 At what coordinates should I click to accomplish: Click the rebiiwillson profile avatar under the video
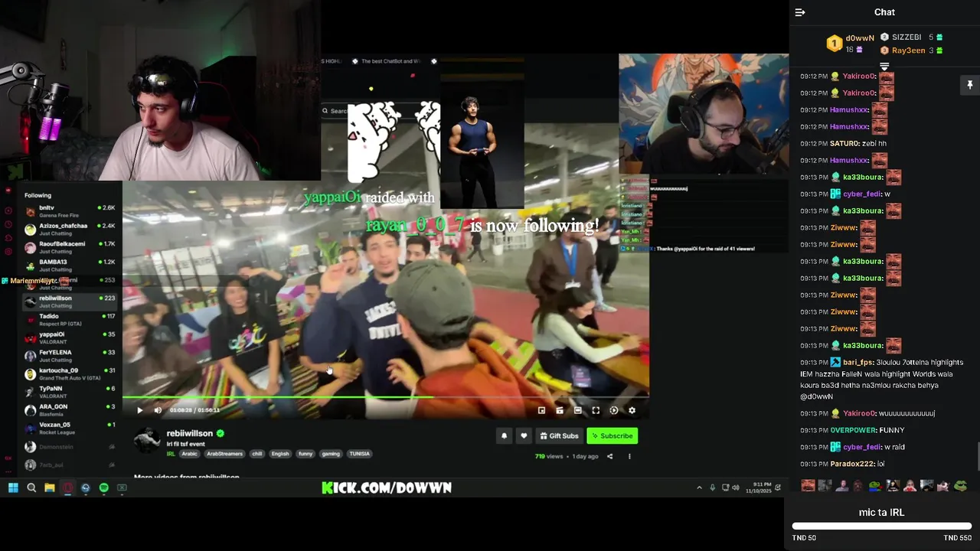(x=147, y=441)
